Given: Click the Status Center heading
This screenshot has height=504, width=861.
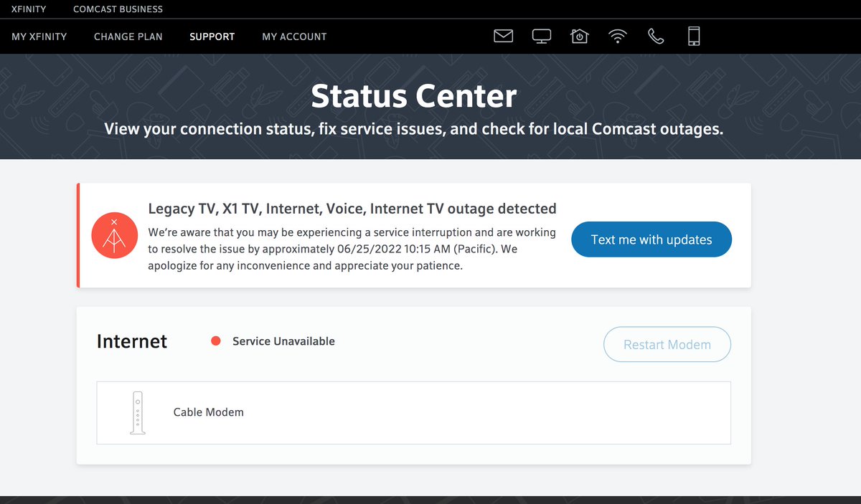Looking at the screenshot, I should (414, 96).
